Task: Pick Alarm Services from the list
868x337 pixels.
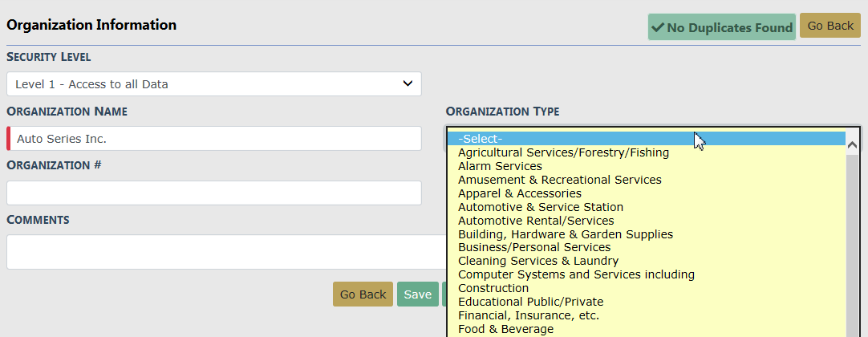Action: (500, 166)
